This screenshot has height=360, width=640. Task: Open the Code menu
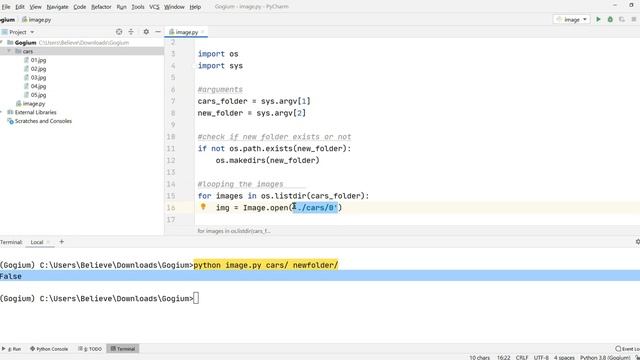(80, 7)
